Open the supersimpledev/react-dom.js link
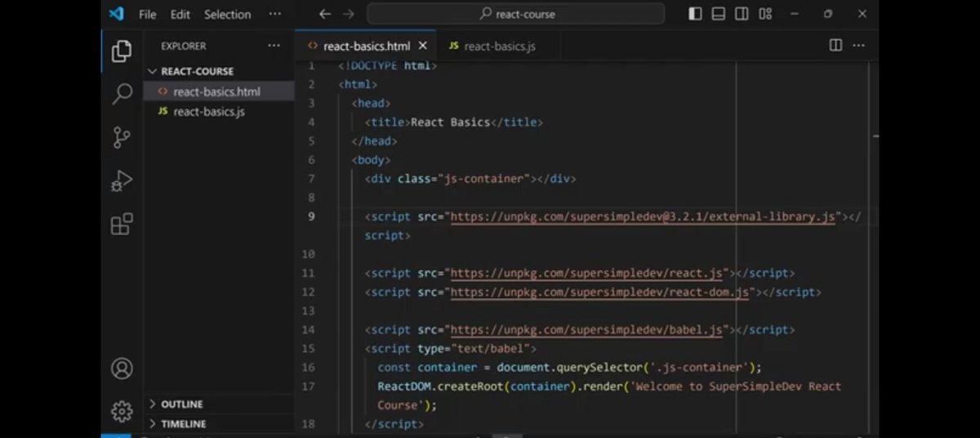 (x=599, y=292)
